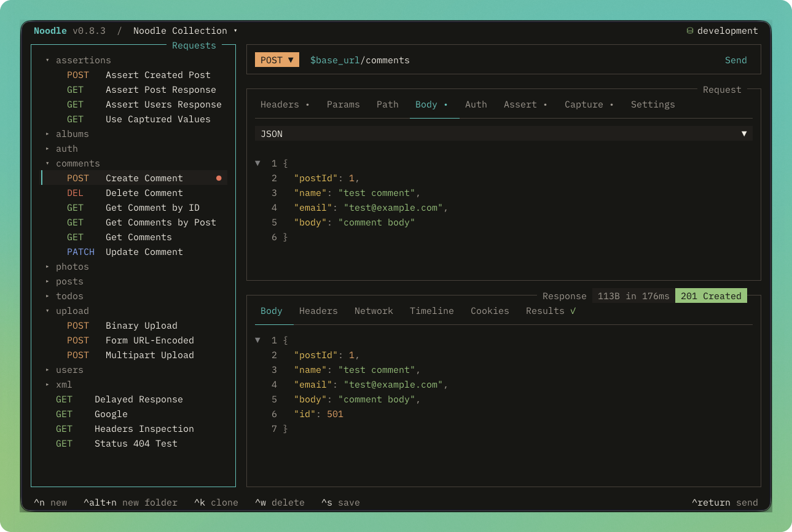Click the request "email" JSON line
The image size is (792, 532).
[371, 208]
